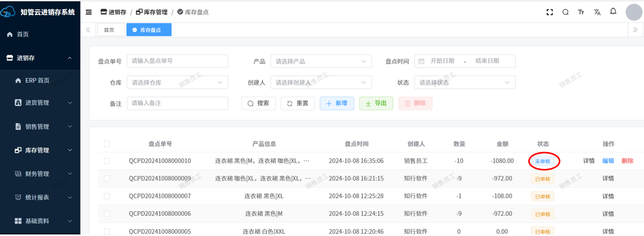This screenshot has height=236, width=644.
Task: Open the header search magnifier icon
Action: [566, 12]
